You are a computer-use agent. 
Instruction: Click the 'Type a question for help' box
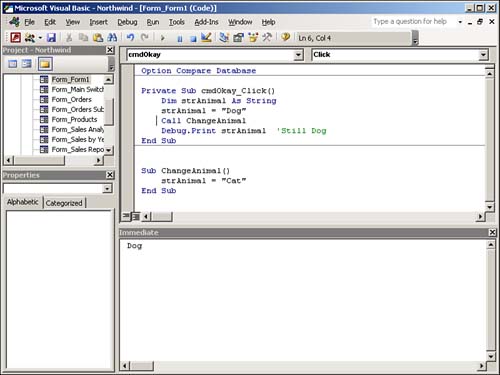pos(414,22)
